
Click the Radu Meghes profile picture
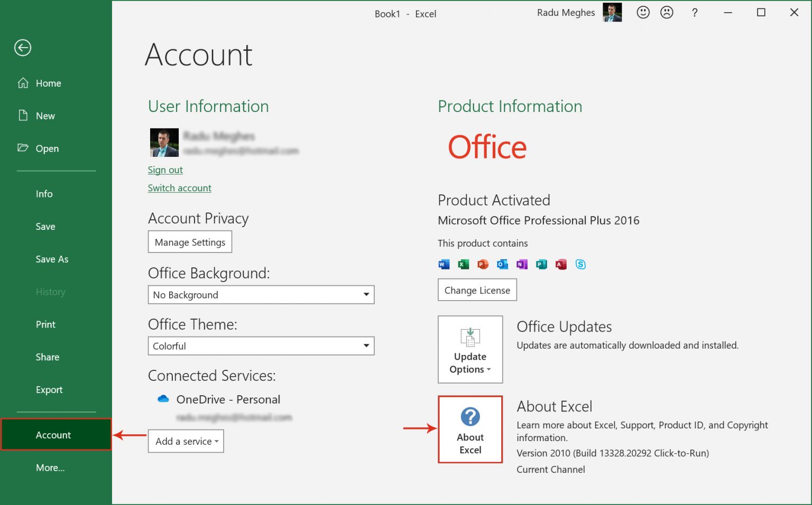(612, 12)
